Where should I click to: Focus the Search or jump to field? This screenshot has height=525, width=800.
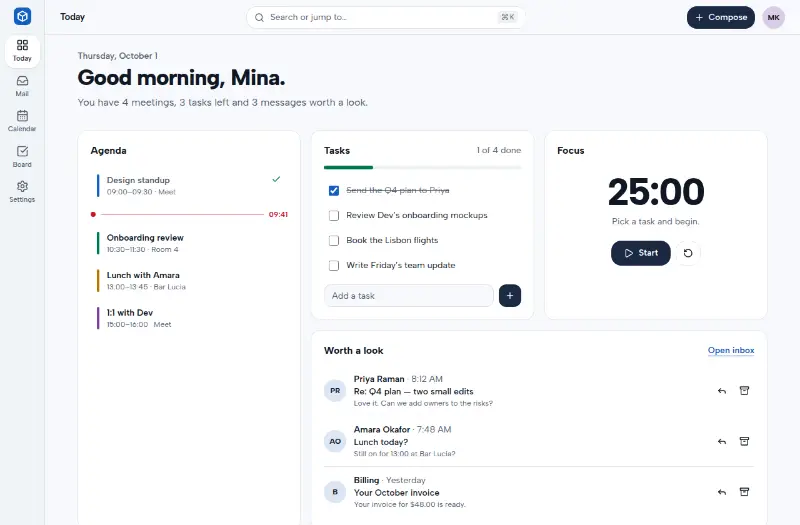click(x=385, y=17)
